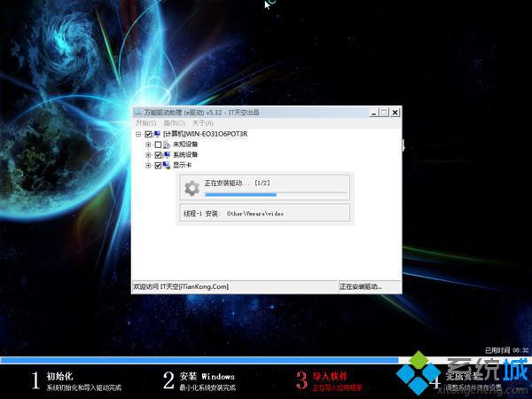The image size is (532, 399).
Task: Uncheck the 显示卡 checkbox
Action: 158,165
